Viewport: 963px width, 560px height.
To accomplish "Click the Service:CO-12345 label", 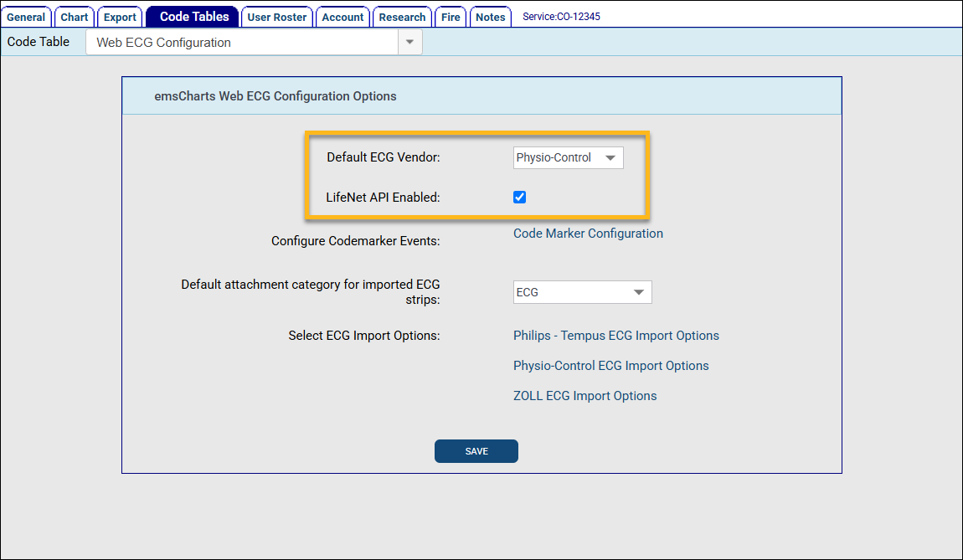I will point(561,17).
